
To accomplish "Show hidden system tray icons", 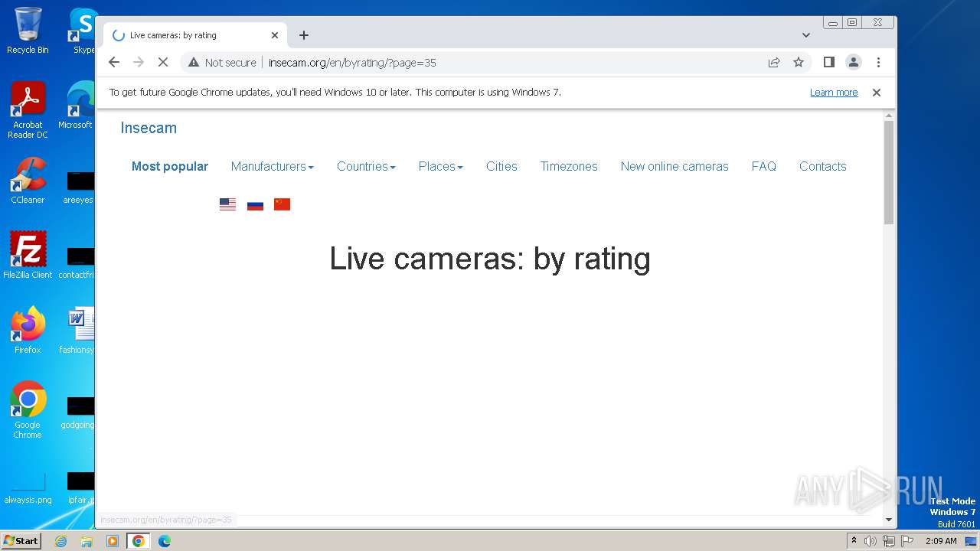I will pos(854,541).
